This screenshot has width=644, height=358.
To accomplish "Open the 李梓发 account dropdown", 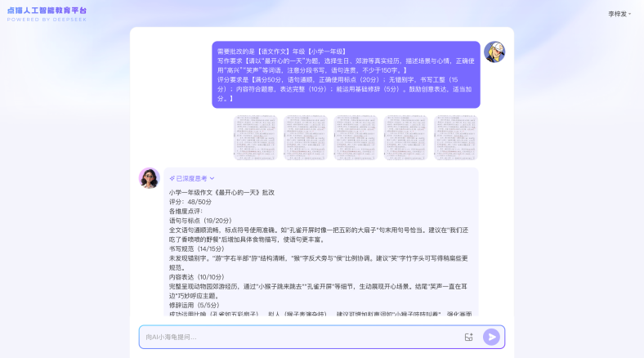I will 619,14.
